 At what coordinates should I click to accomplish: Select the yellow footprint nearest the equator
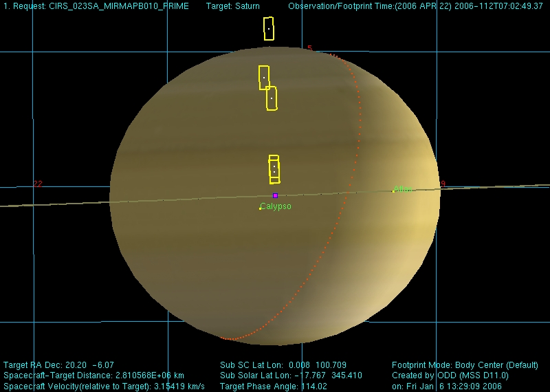(x=274, y=171)
